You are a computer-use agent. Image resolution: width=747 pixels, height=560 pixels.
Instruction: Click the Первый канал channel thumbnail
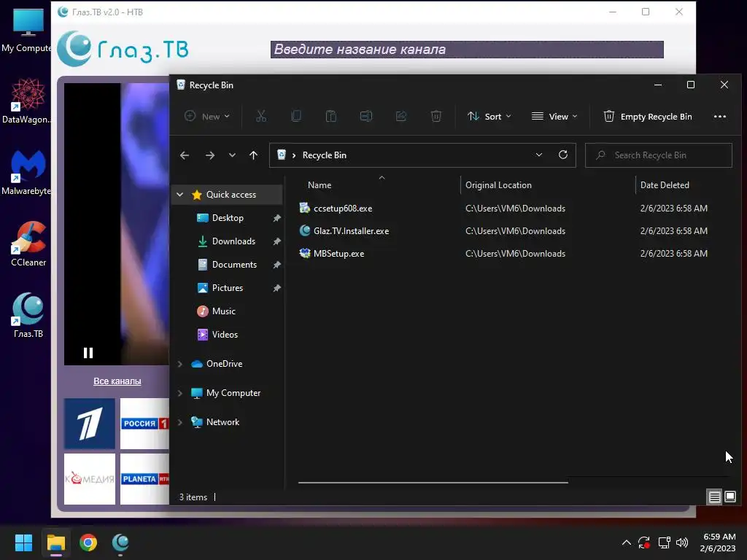(90, 424)
